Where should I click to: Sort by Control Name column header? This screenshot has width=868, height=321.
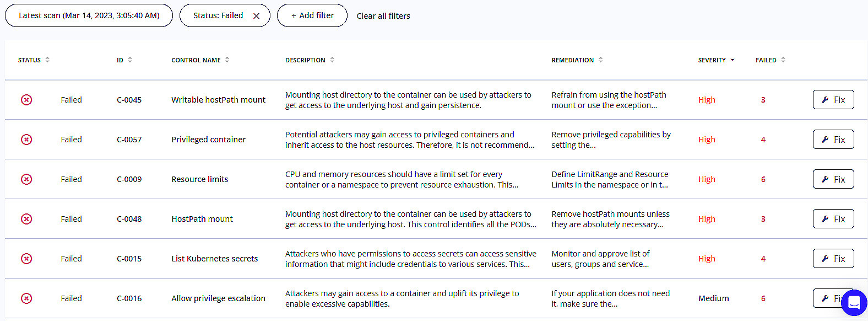pos(200,60)
